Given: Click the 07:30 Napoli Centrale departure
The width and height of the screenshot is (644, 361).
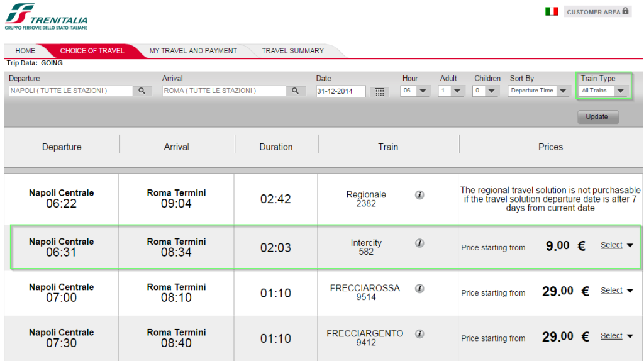Looking at the screenshot, I should (x=61, y=338).
